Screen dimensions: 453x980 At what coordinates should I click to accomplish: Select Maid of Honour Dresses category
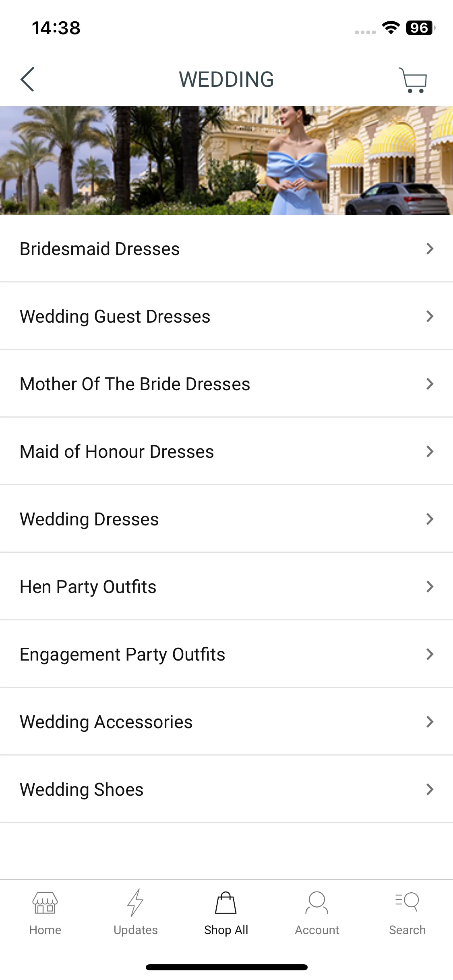click(226, 451)
